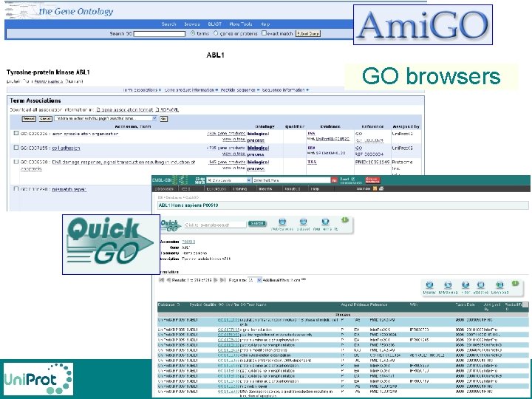Click the small QuickGO logo beside search field
532x399 pixels.
point(171,225)
